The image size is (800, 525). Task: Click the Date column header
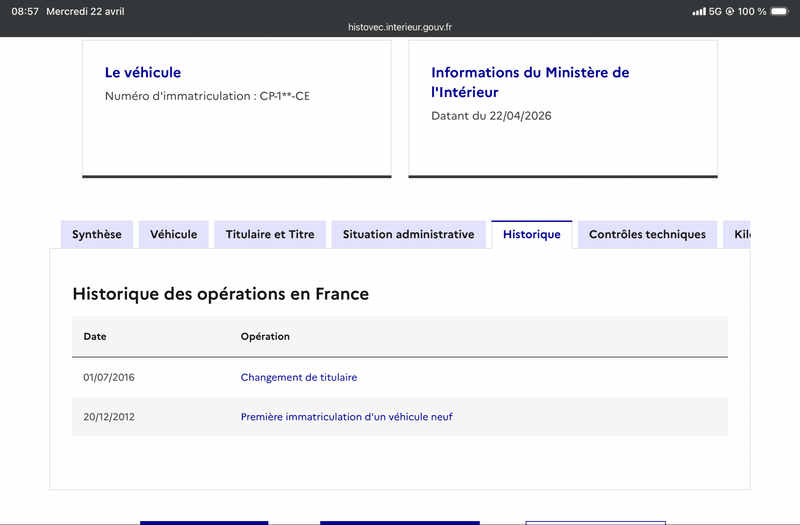pyautogui.click(x=95, y=336)
